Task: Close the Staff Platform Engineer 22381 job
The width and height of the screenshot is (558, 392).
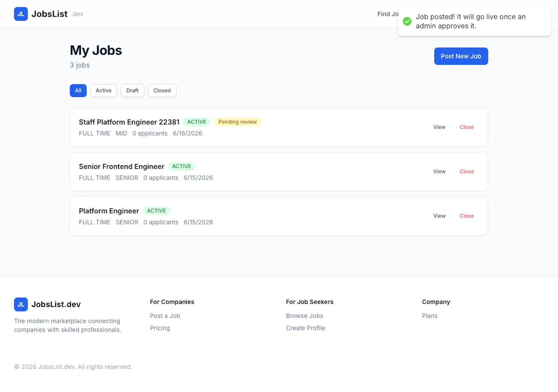Action: pos(467,127)
